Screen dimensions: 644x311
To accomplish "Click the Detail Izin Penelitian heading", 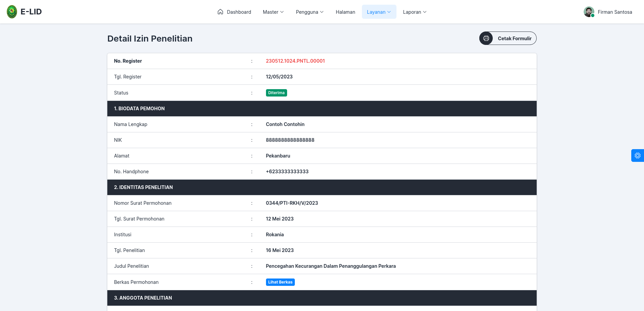I will [x=150, y=39].
